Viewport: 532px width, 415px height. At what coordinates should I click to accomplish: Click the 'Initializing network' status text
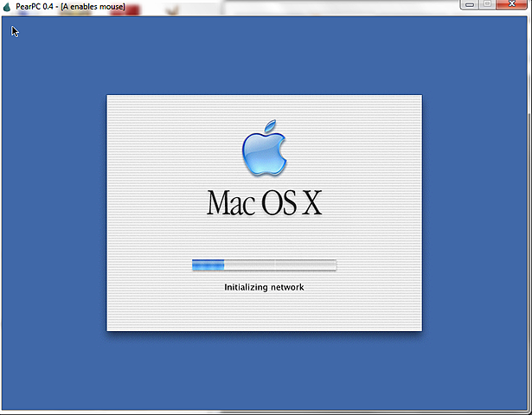coord(264,287)
